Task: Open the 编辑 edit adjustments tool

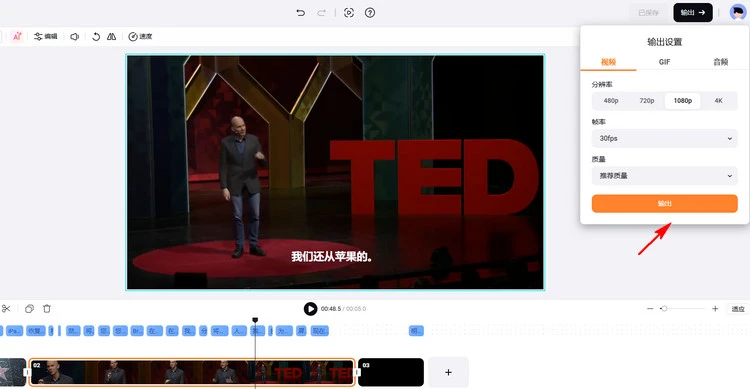Action: pyautogui.click(x=45, y=36)
